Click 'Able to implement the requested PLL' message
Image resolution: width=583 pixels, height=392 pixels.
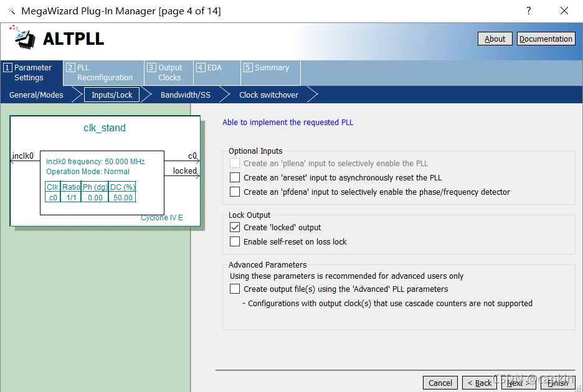pos(288,122)
